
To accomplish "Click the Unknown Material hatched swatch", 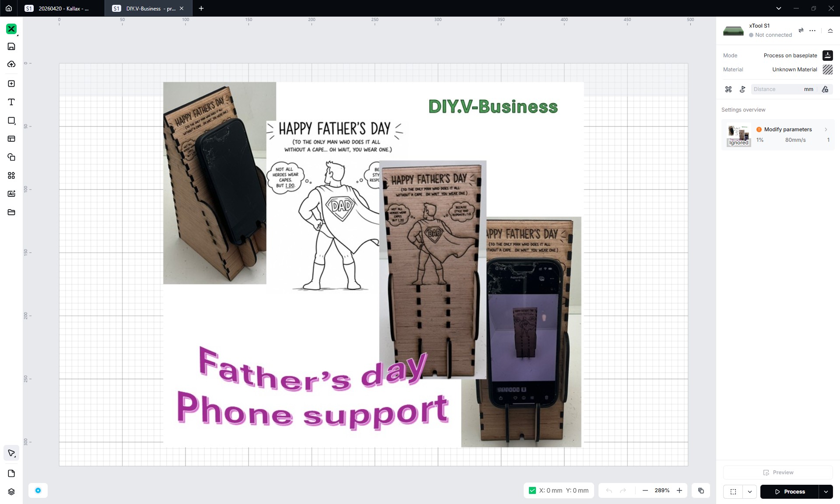I will point(828,70).
